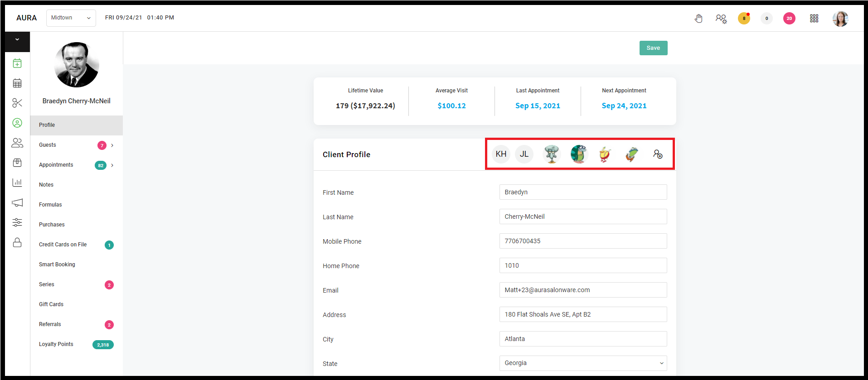
Task: Open the Midtown location dropdown
Action: [x=71, y=18]
